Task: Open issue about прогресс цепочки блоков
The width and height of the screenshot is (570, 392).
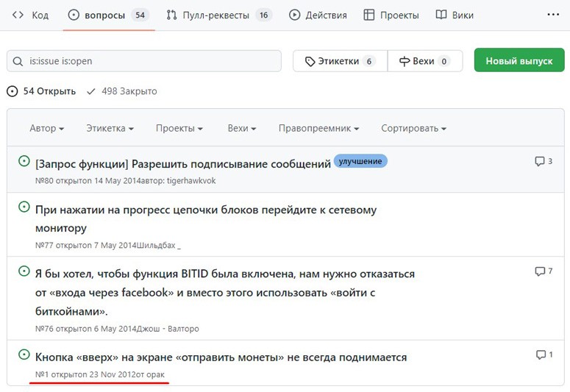Action: pos(206,219)
